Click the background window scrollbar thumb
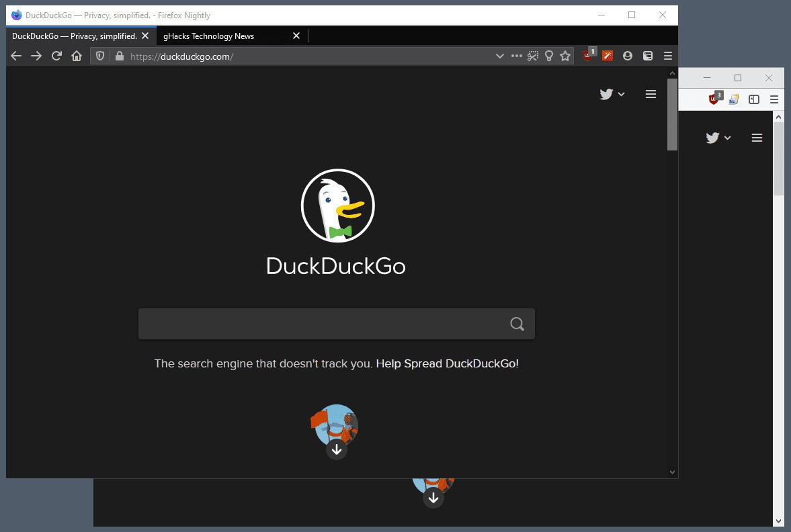 click(778, 159)
